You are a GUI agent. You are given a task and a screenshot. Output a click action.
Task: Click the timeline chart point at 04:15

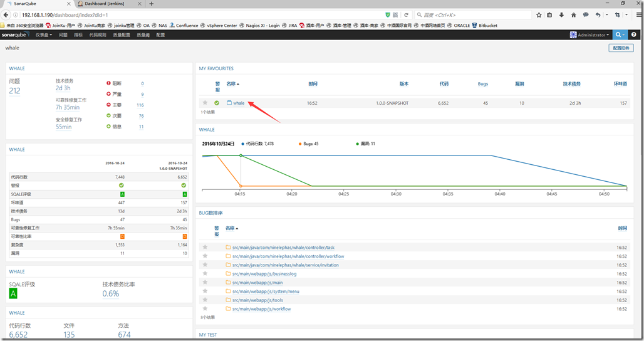pos(241,155)
